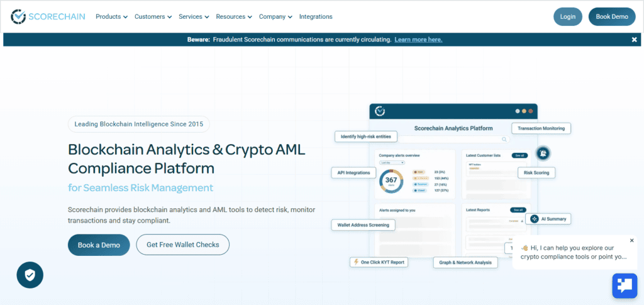The width and height of the screenshot is (644, 305).
Task: Expand the Resources menu
Action: click(234, 17)
